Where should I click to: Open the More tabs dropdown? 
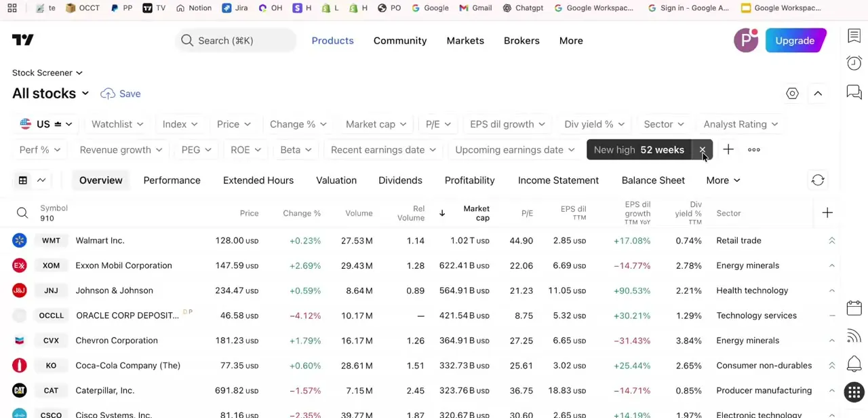pos(723,180)
